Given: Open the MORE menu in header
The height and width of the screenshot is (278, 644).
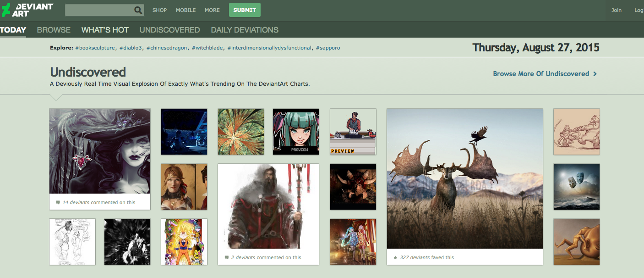Looking at the screenshot, I should coord(212,10).
